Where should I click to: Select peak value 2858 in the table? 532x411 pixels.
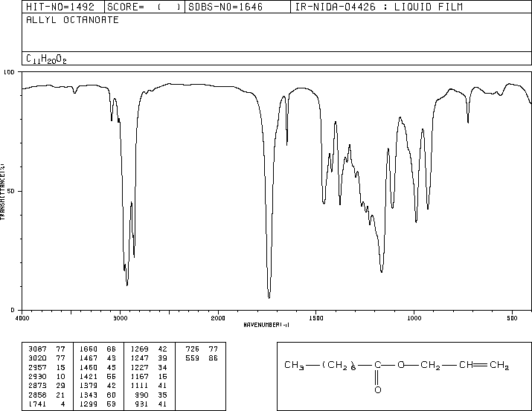37,395
